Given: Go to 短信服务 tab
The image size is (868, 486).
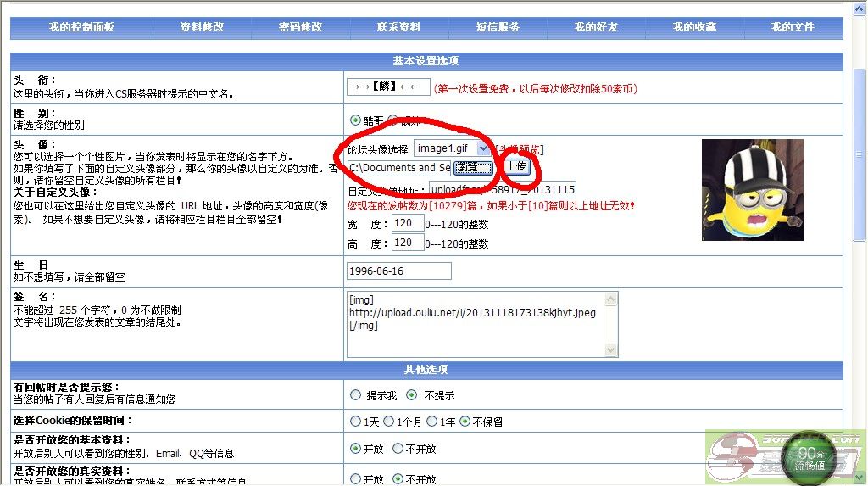Looking at the screenshot, I should pyautogui.click(x=498, y=27).
